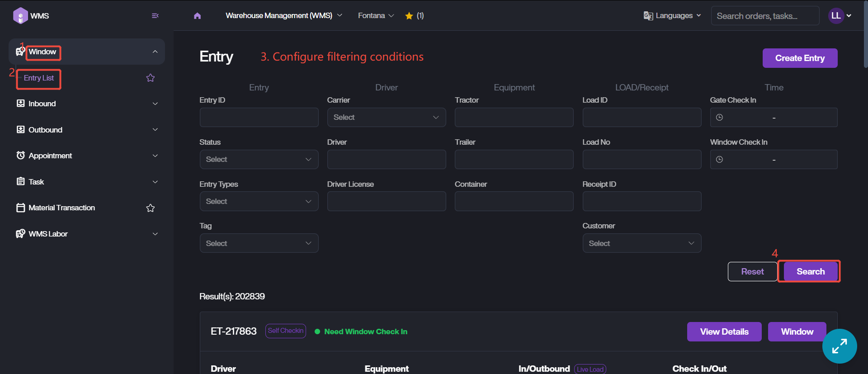Open the Gate Check In clock picker

click(x=720, y=118)
